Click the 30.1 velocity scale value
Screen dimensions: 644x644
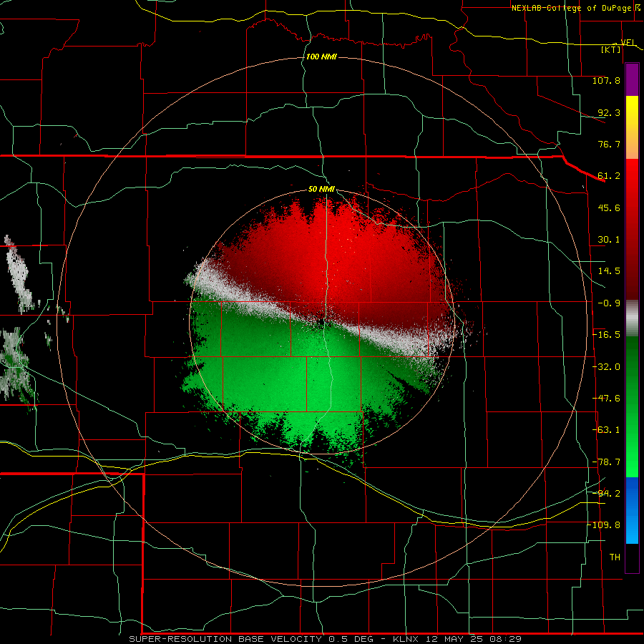(x=609, y=240)
